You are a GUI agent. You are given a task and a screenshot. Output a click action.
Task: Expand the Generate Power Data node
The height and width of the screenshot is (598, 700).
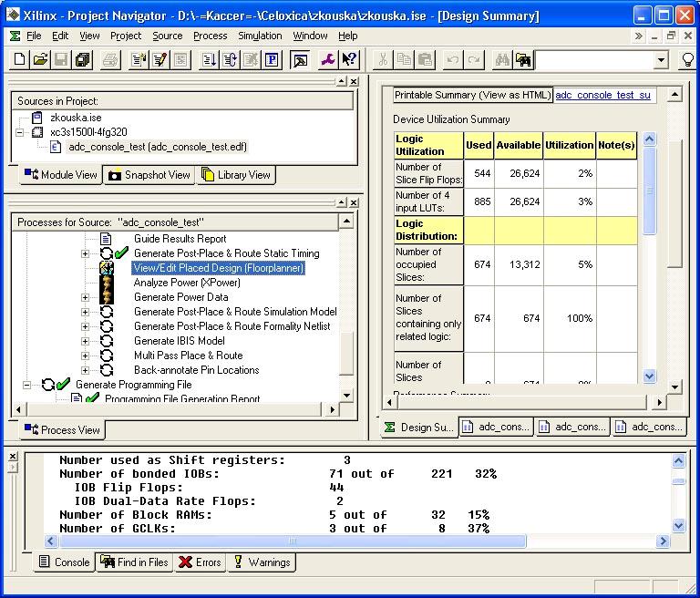tap(85, 297)
